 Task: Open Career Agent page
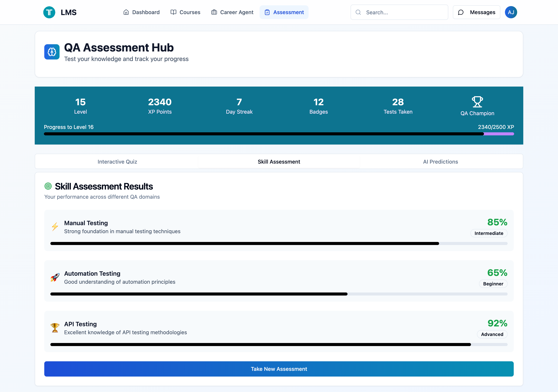(232, 12)
